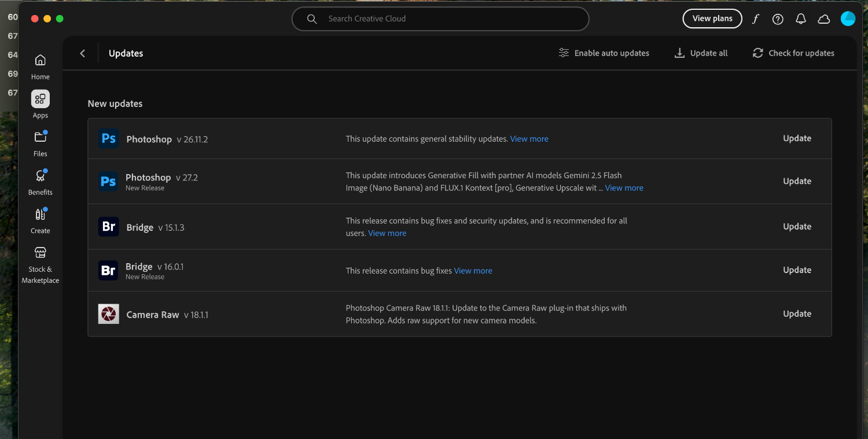Update Photoshop v 27.2
Image resolution: width=868 pixels, height=439 pixels.
pos(797,181)
